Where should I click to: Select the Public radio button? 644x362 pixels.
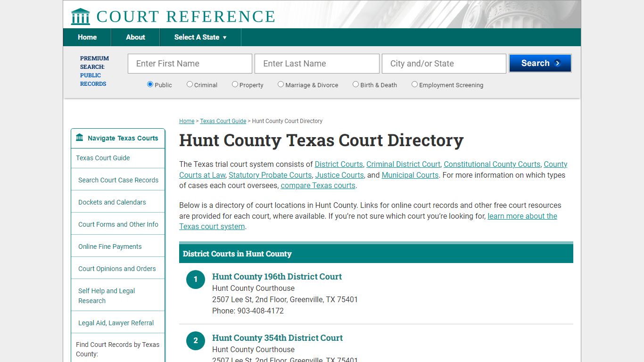pos(150,84)
